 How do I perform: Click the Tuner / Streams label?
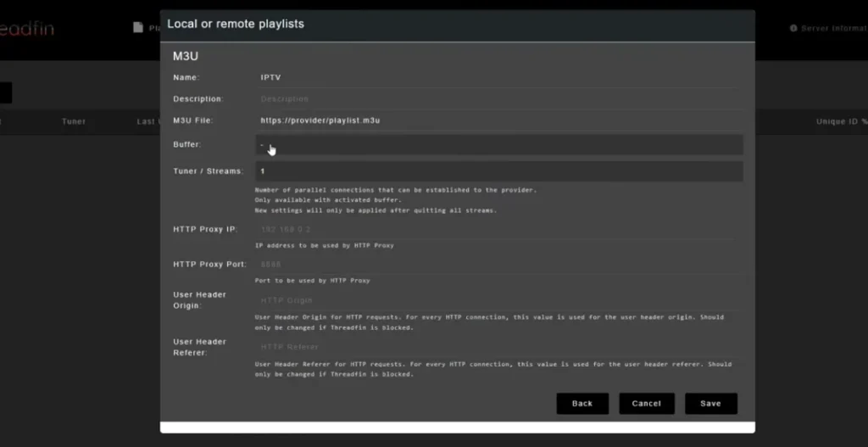(x=209, y=171)
